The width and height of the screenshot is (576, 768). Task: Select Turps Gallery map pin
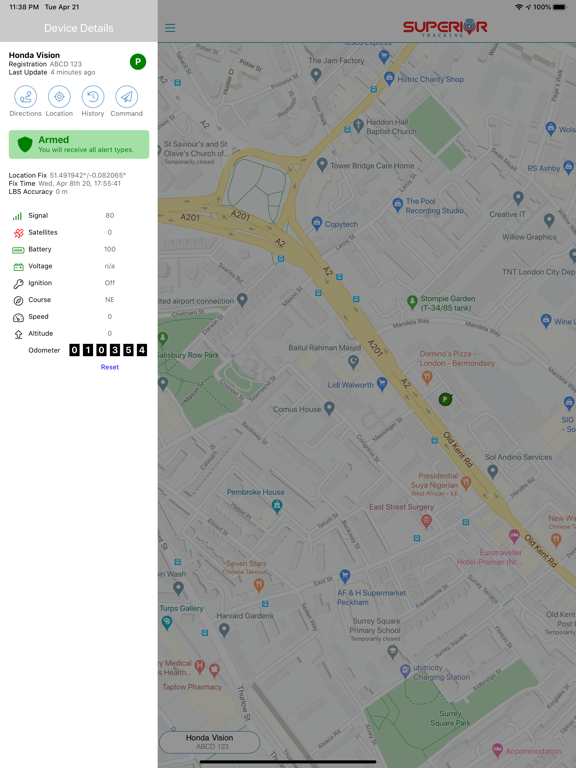tap(167, 622)
